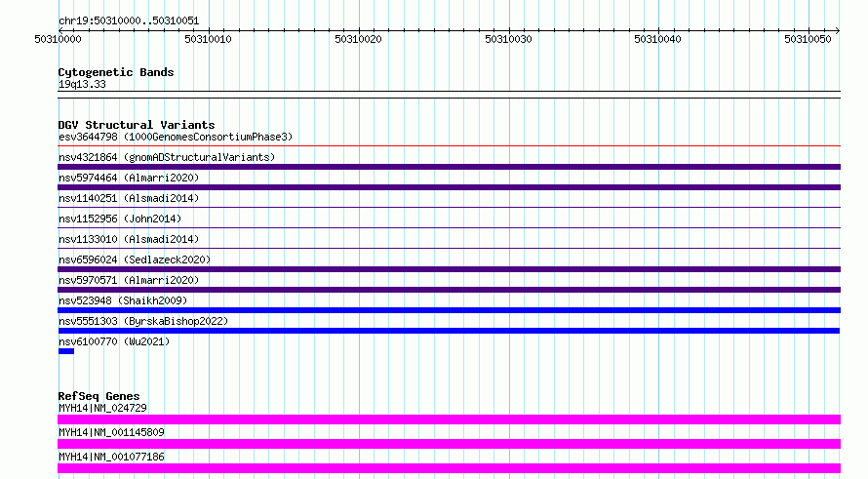The width and height of the screenshot is (868, 479).
Task: Click ruler position 50310010
Action: [x=208, y=39]
